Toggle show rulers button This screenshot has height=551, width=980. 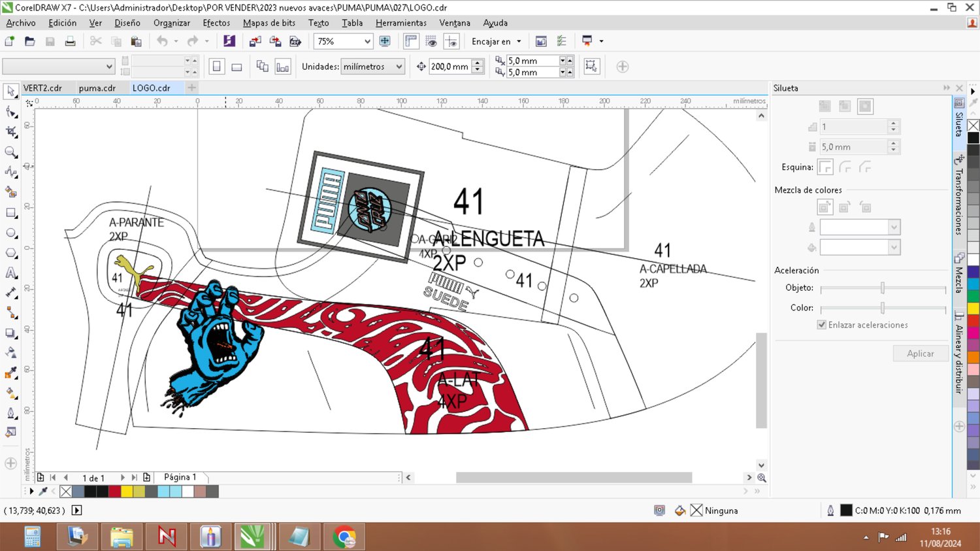411,41
